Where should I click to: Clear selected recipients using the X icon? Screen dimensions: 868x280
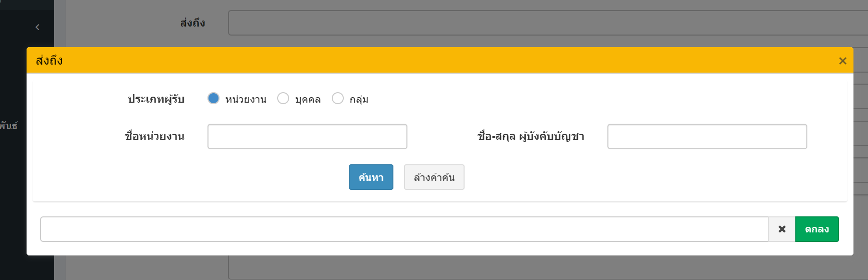[782, 229]
